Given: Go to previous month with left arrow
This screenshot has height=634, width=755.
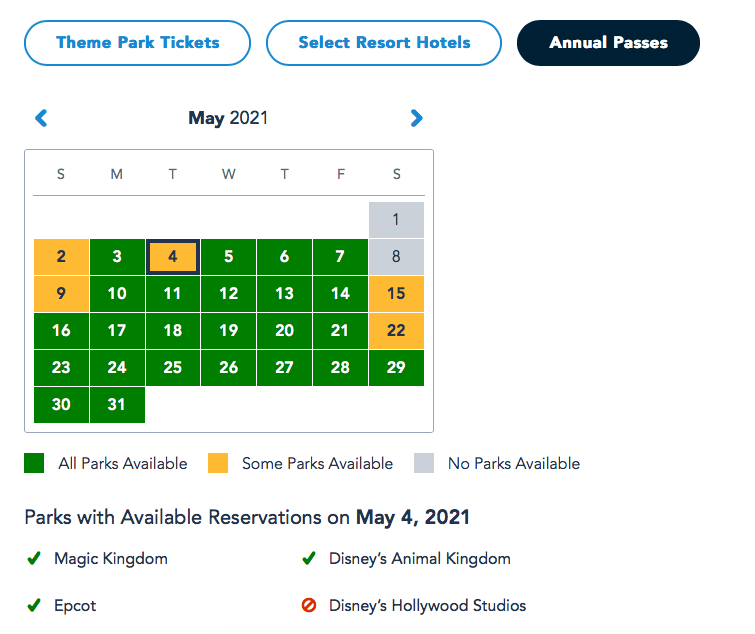Looking at the screenshot, I should 41,118.
